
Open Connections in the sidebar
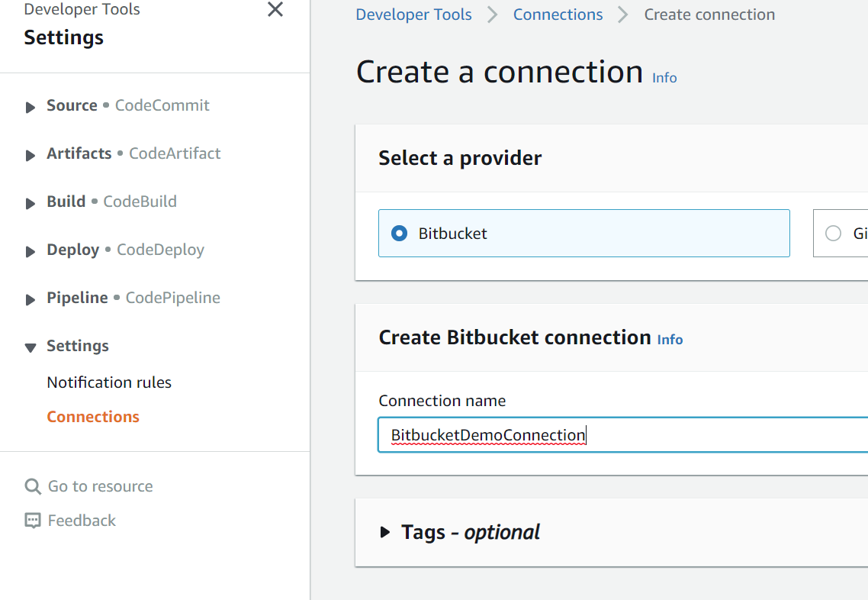pyautogui.click(x=93, y=417)
